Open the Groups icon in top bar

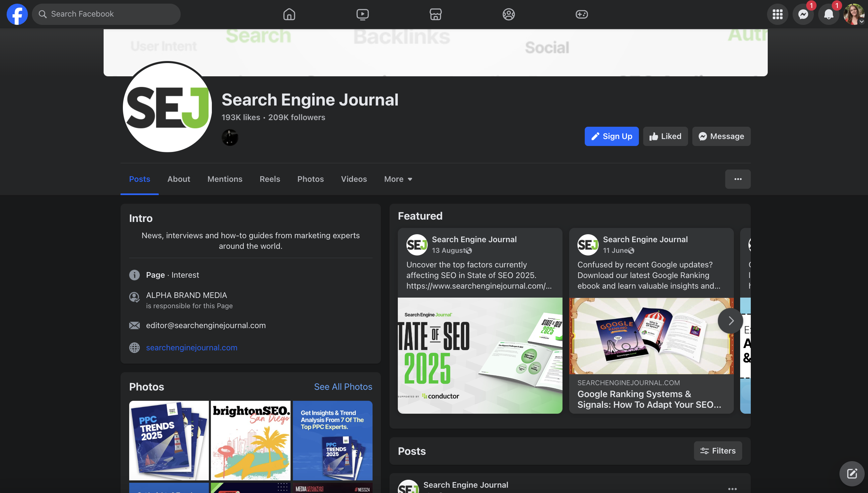click(508, 14)
